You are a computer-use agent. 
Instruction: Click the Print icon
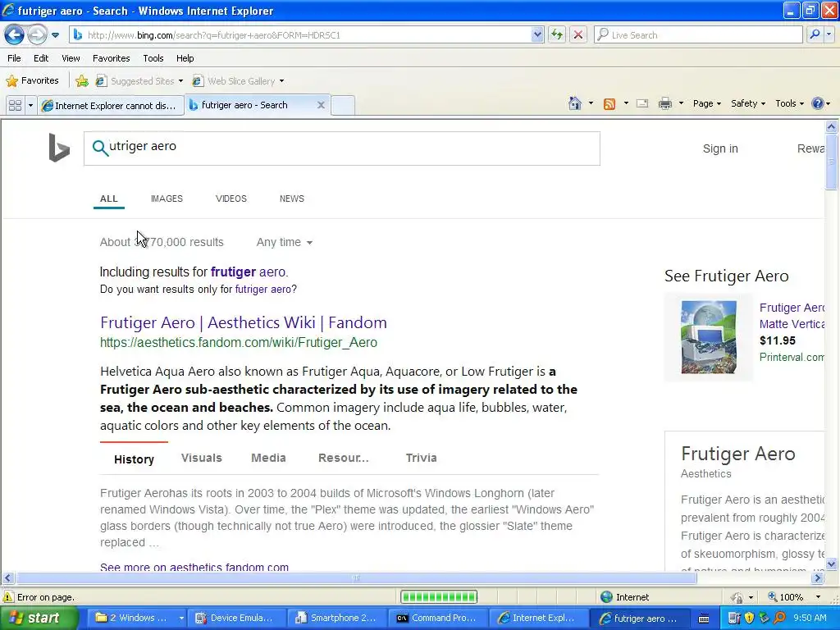[x=664, y=103]
